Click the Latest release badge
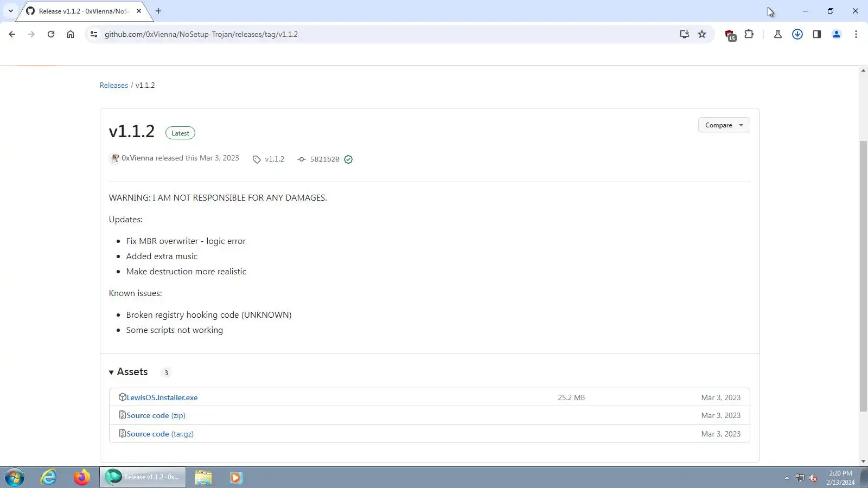Screen dimensions: 868x488 pyautogui.click(x=180, y=133)
